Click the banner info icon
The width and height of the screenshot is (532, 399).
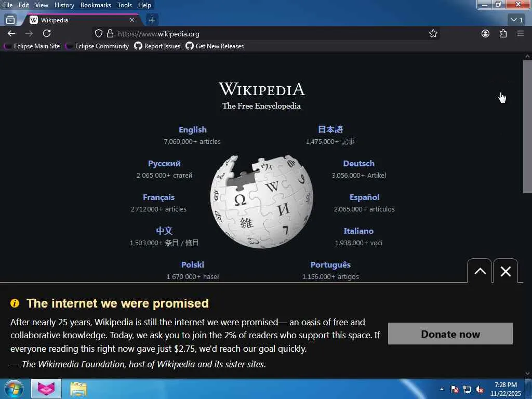click(x=15, y=303)
